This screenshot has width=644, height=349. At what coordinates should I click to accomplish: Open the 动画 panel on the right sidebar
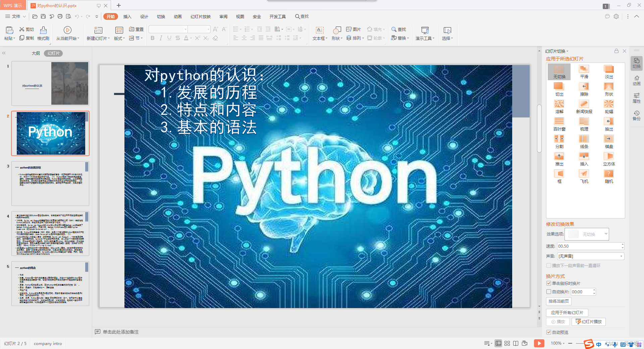click(x=636, y=81)
